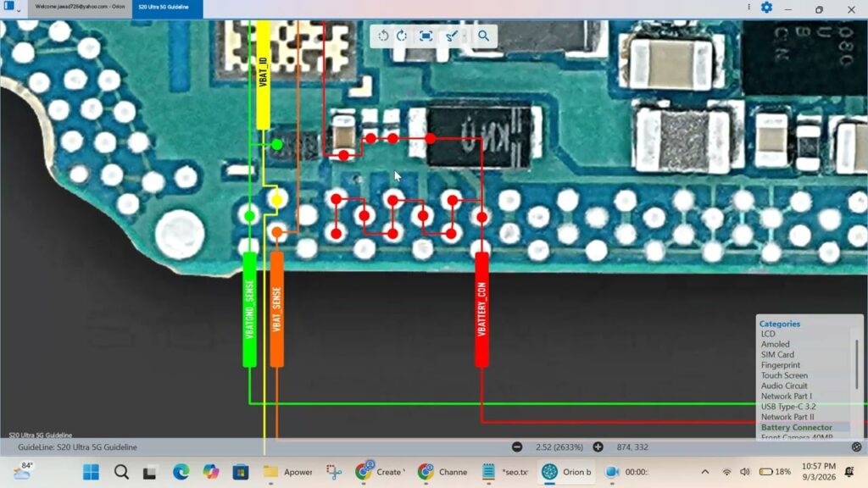Open Microsoft Store from taskbar

240,472
